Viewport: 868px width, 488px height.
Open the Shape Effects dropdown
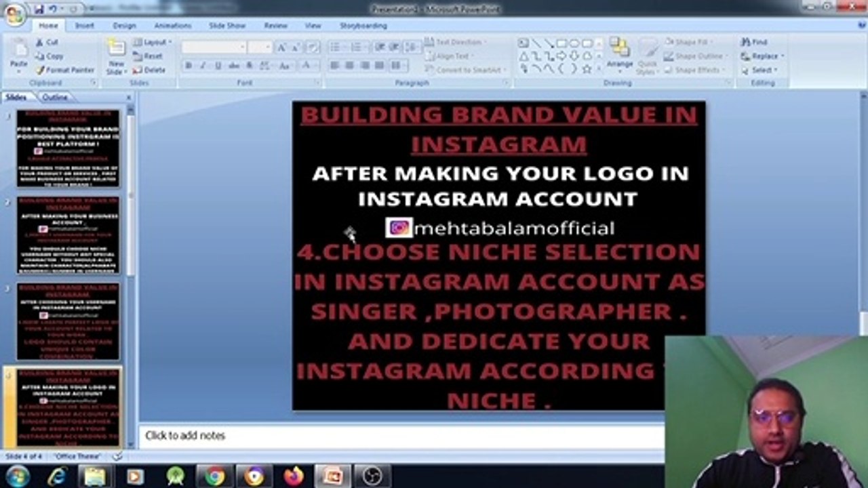pos(694,70)
